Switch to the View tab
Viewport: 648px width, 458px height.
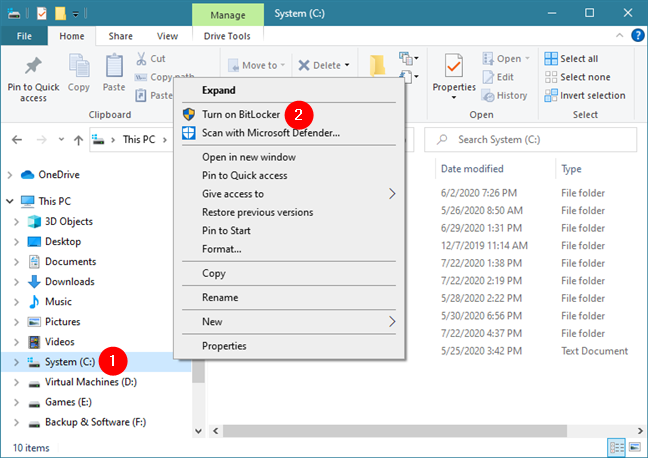pyautogui.click(x=167, y=36)
